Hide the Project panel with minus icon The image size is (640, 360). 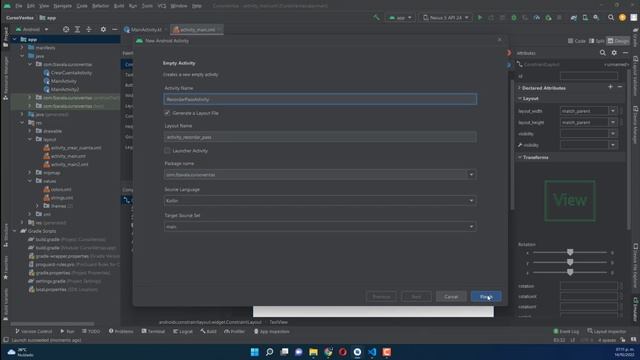tap(115, 29)
